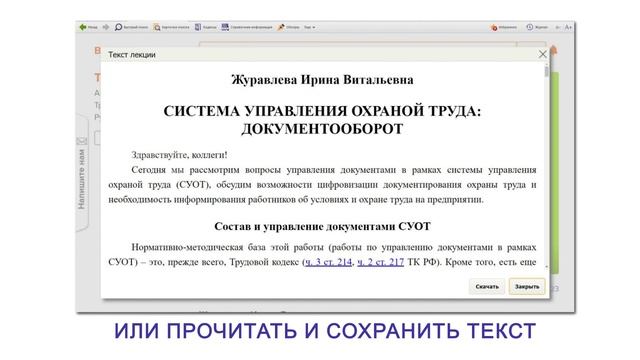Open Избранное favorites in toolbar
Image resolution: width=640 pixels, height=360 pixels.
504,27
